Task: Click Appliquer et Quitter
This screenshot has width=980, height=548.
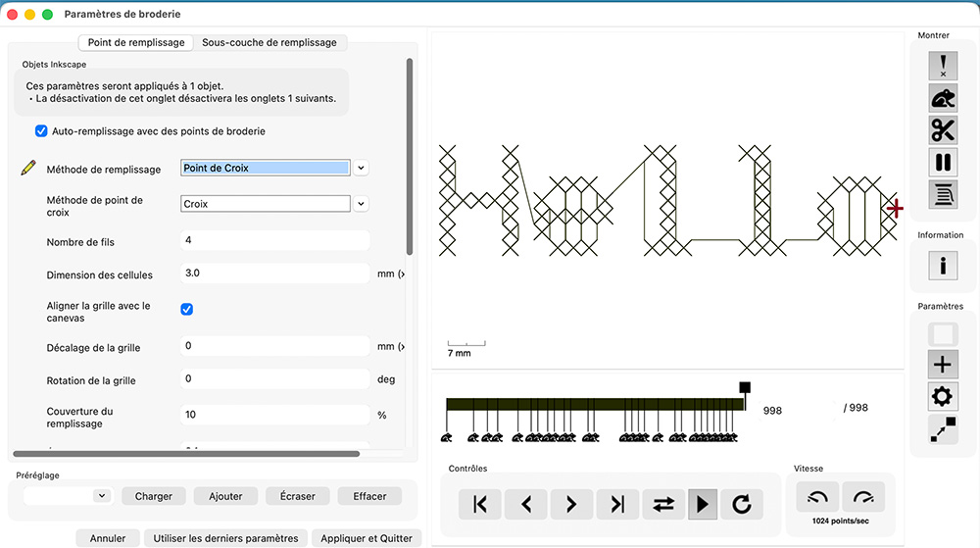Action: click(367, 538)
